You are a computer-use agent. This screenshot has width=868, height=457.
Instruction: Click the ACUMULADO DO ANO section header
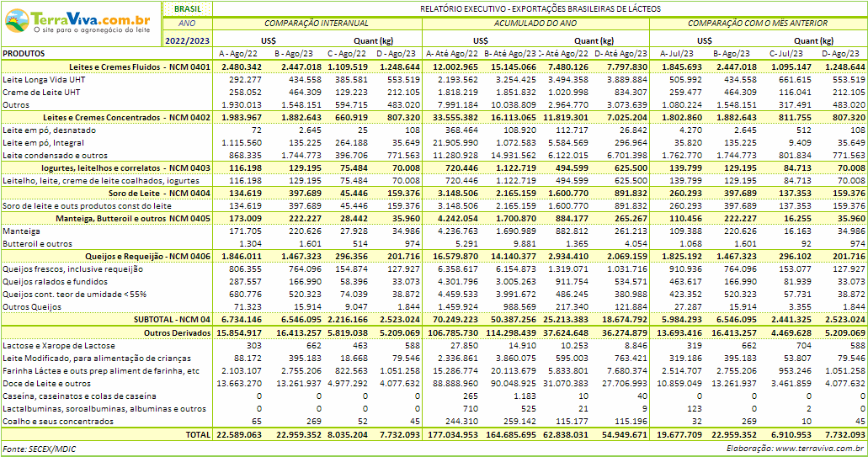click(x=535, y=24)
